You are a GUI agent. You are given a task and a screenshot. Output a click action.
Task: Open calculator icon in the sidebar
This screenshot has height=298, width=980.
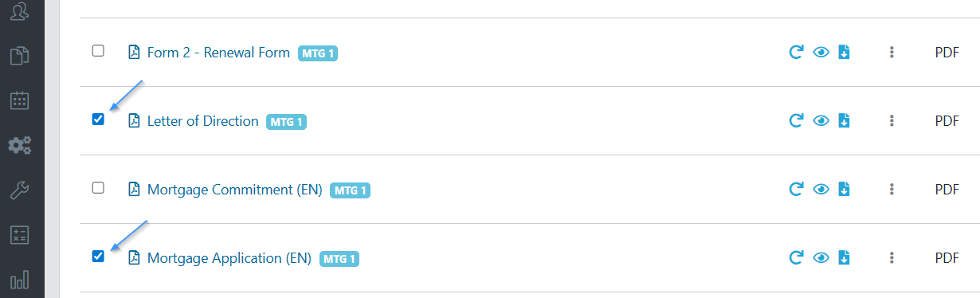coord(19,235)
